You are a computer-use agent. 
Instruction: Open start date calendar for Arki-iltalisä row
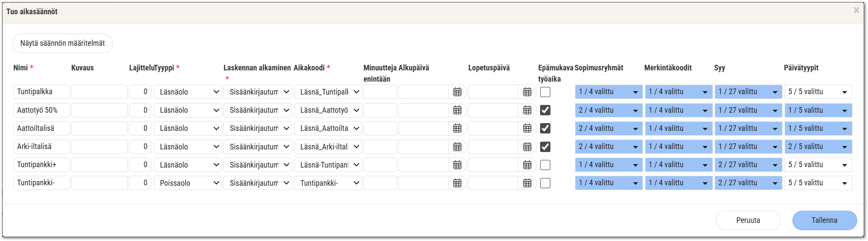coord(458,147)
